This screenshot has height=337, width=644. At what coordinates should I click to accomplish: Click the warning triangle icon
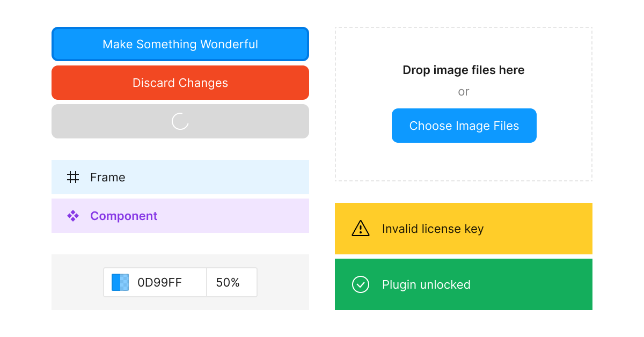361,229
